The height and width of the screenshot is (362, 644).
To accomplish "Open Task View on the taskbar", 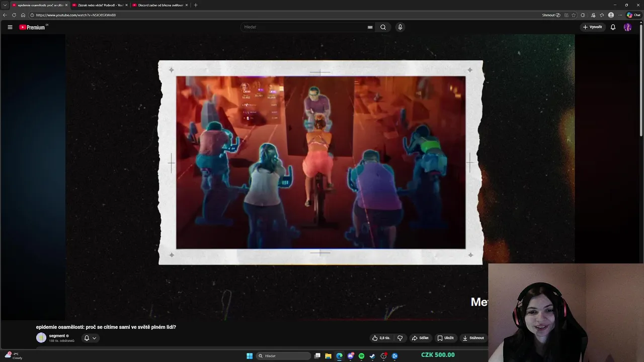I will coord(317,356).
